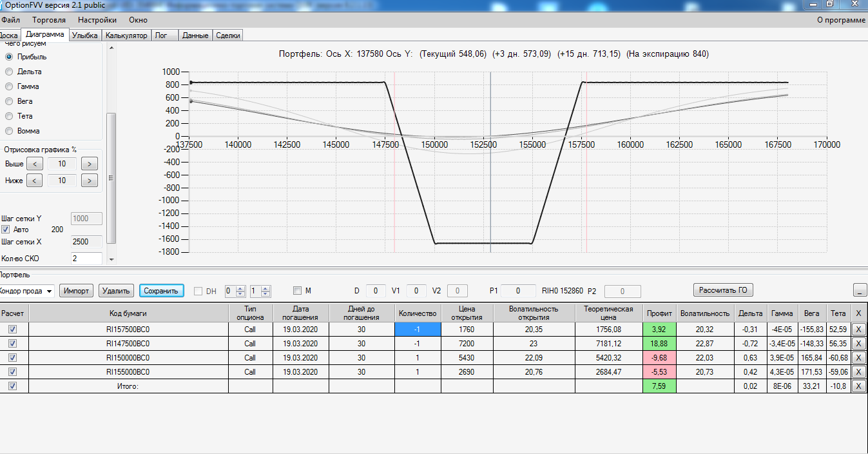Select the Диаграмма tab

click(x=45, y=34)
